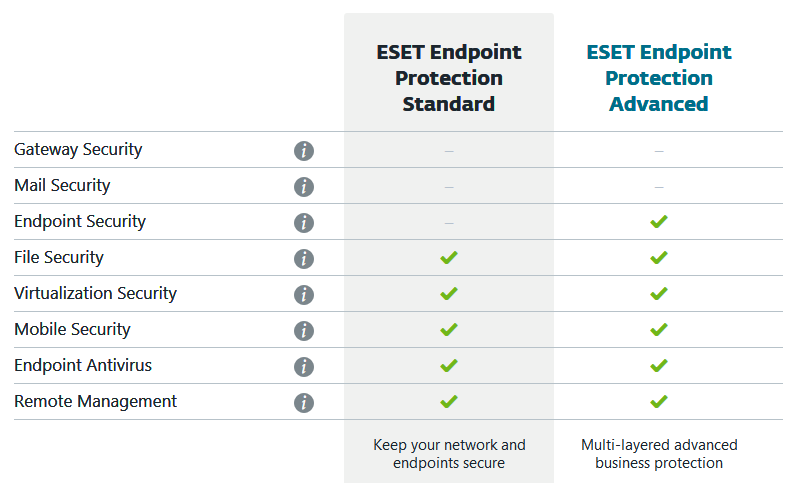The image size is (800, 500).
Task: Click the Virtualization Security feature label
Action: [x=95, y=294]
